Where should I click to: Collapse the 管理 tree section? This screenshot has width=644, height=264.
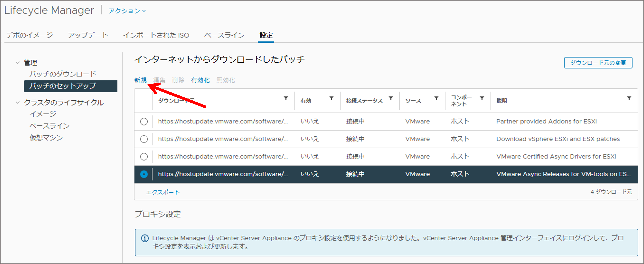click(x=18, y=62)
